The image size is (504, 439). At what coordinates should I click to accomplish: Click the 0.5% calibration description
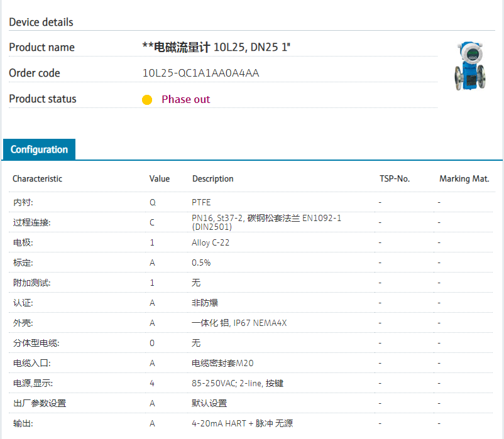[201, 263]
